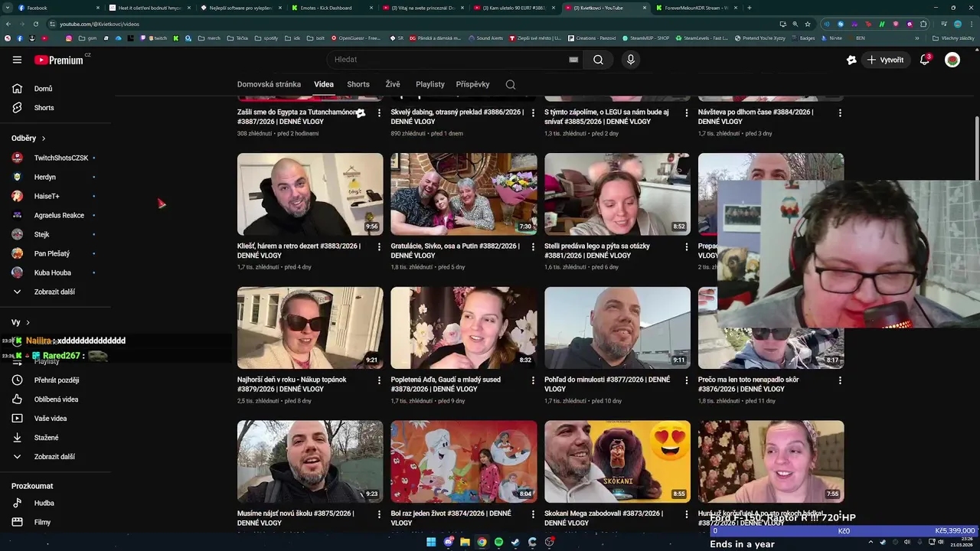Select the Videa channel tab
The width and height of the screenshot is (980, 551).
(x=324, y=84)
